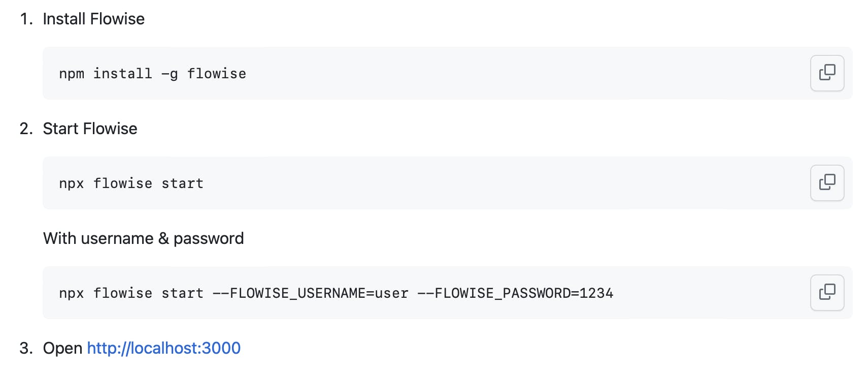
Task: Click 'npx' in the username and password command
Action: click(x=72, y=294)
